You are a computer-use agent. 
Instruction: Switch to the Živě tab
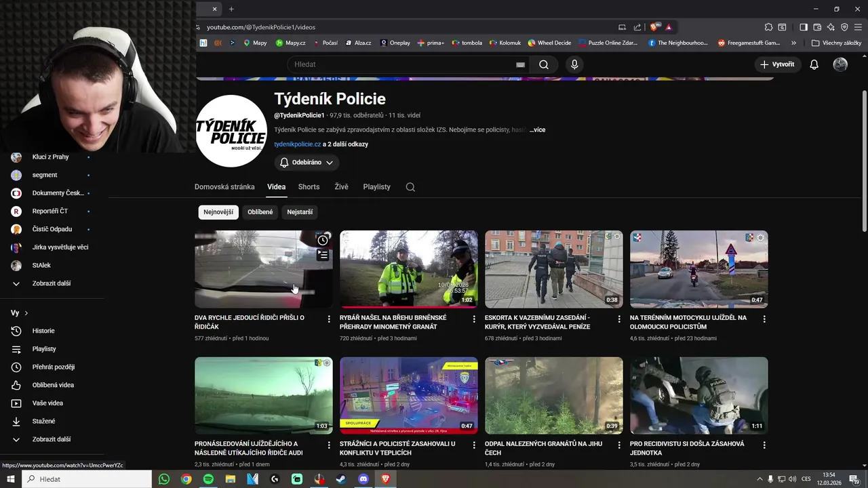(x=341, y=187)
